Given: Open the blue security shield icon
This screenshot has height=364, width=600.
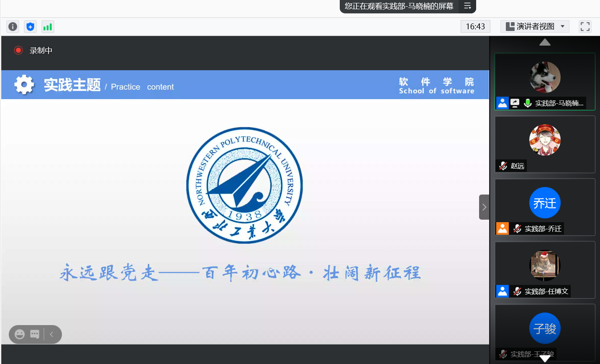Looking at the screenshot, I should [30, 27].
